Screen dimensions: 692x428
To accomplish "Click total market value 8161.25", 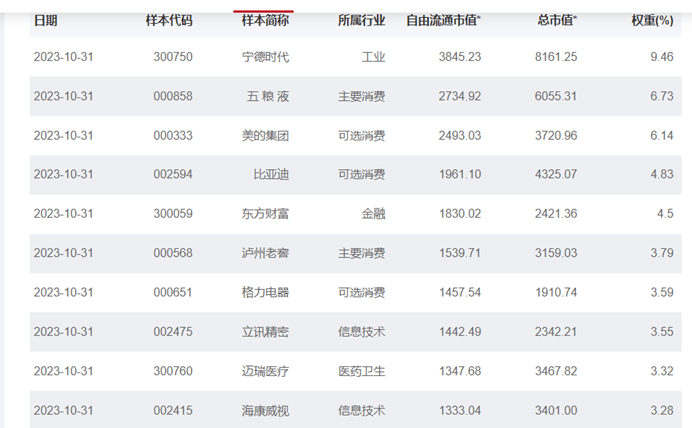I will point(556,57).
